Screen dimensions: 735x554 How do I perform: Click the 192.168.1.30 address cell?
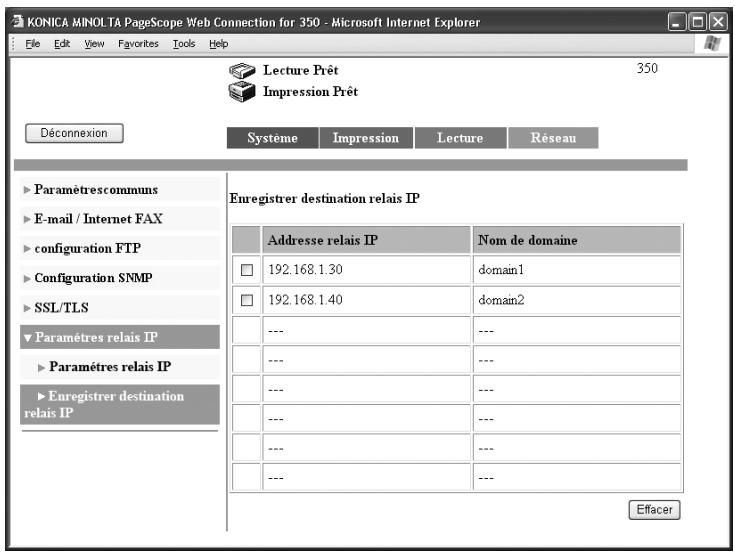coord(366,270)
